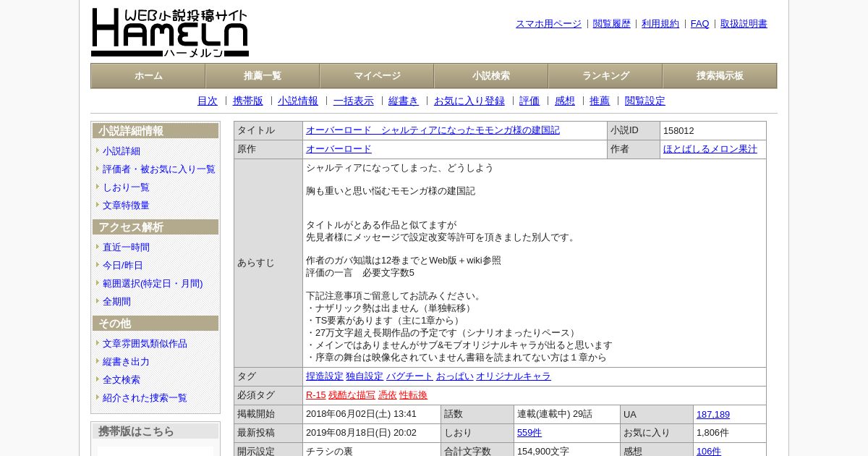868x456 pixels.
Task: Open 文章雰囲気類似作品 in sidebar
Action: click(x=145, y=344)
